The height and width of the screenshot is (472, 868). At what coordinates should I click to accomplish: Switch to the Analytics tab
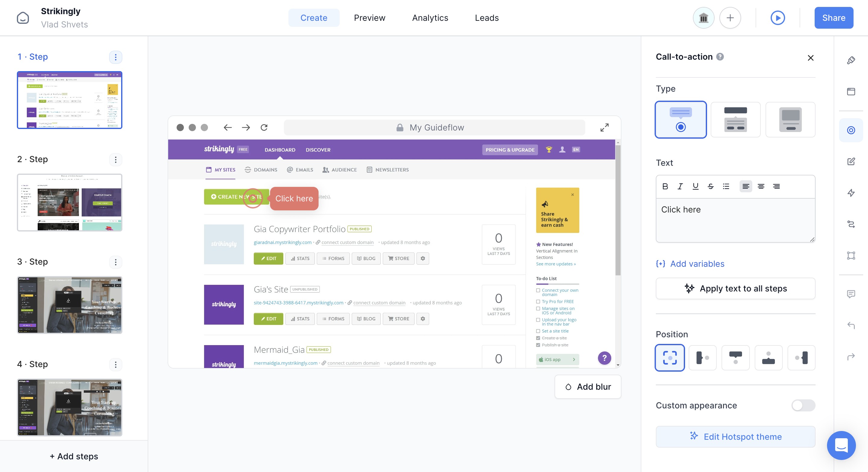pos(430,18)
